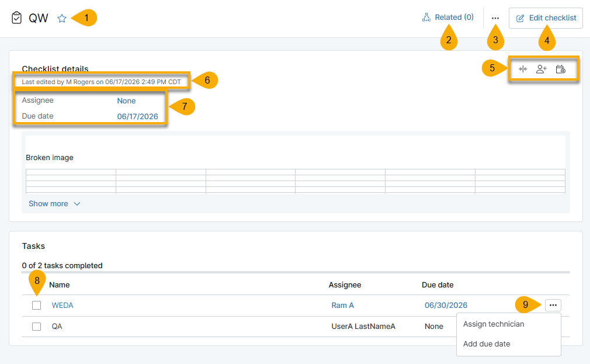Click the 0 of 2 tasks completed text
590x364 pixels.
pyautogui.click(x=62, y=265)
